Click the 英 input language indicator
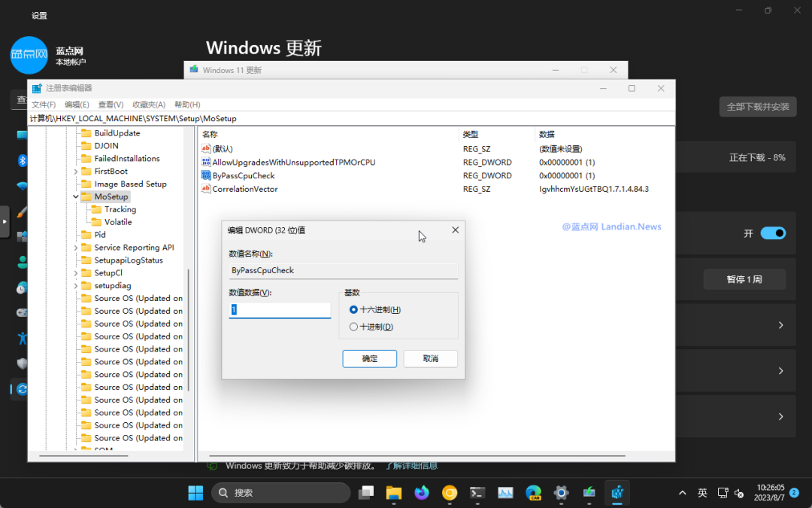Screen dimensions: 812x508 702,493
